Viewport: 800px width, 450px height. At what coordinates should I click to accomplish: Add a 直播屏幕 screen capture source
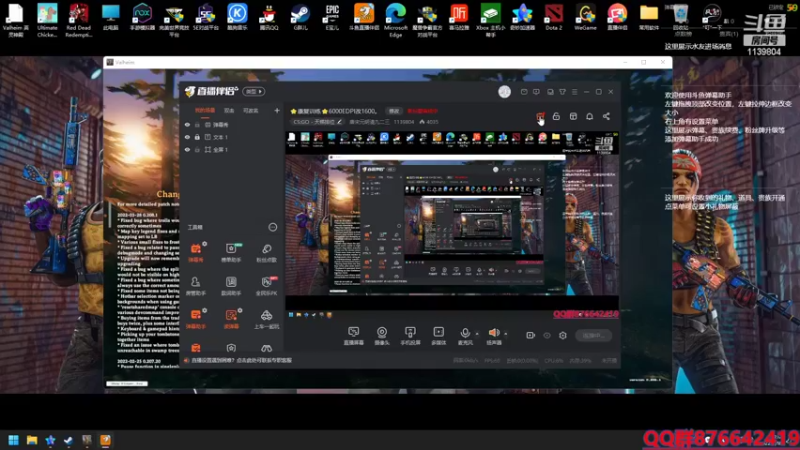[354, 336]
